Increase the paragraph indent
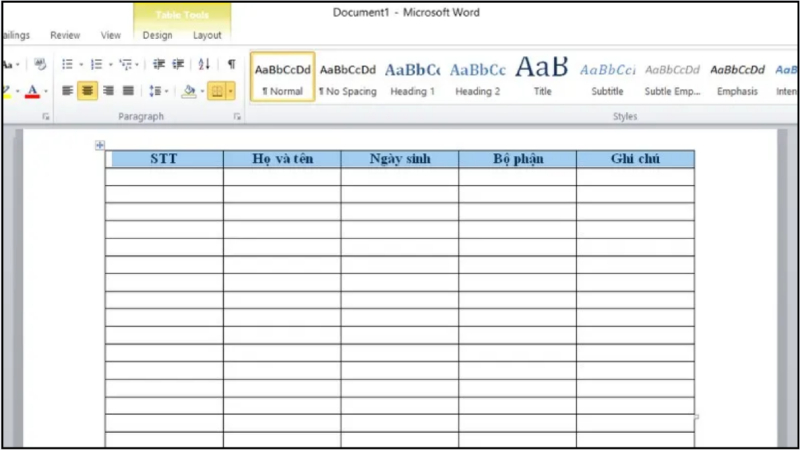 [x=178, y=64]
